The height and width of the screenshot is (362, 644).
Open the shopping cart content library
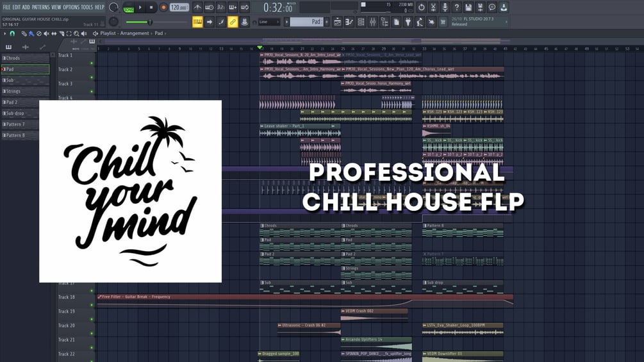443,22
